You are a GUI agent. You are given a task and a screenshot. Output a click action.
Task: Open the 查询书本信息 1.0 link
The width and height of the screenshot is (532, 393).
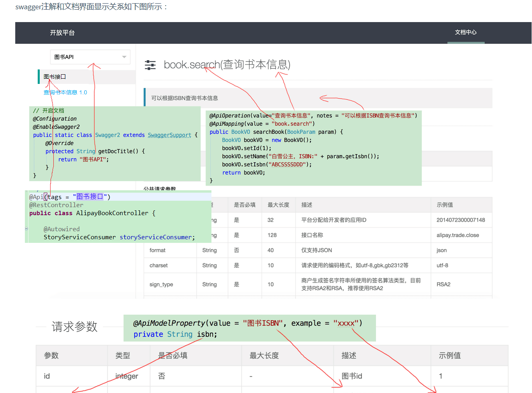click(x=65, y=92)
